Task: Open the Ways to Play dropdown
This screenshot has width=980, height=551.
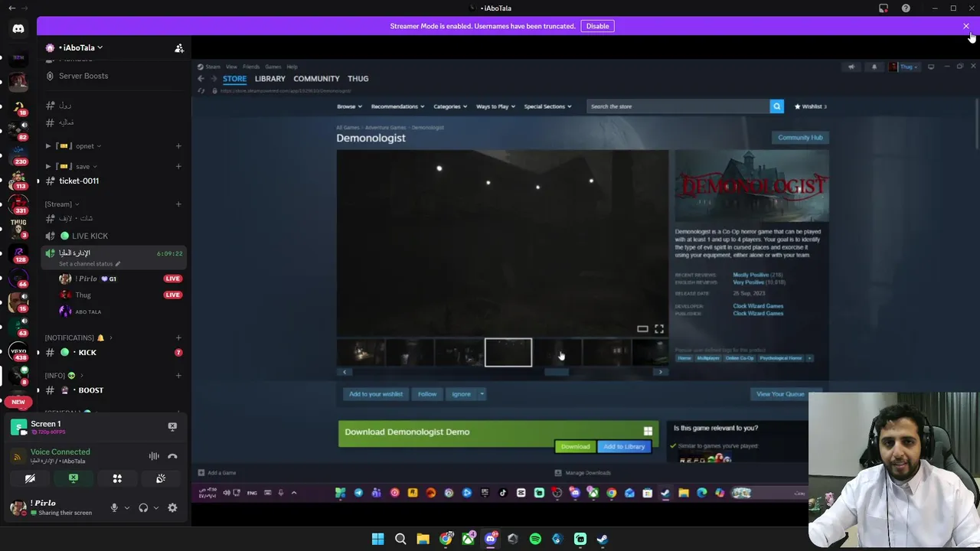Action: [x=495, y=106]
